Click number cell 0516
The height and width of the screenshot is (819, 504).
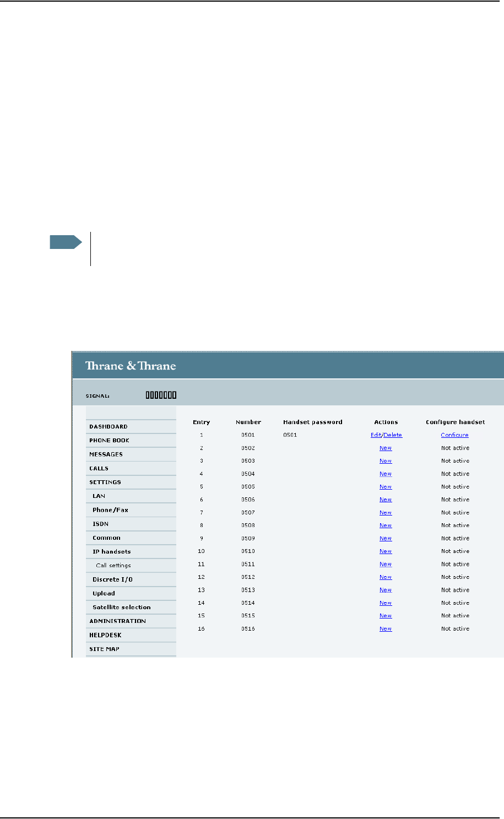coord(248,629)
